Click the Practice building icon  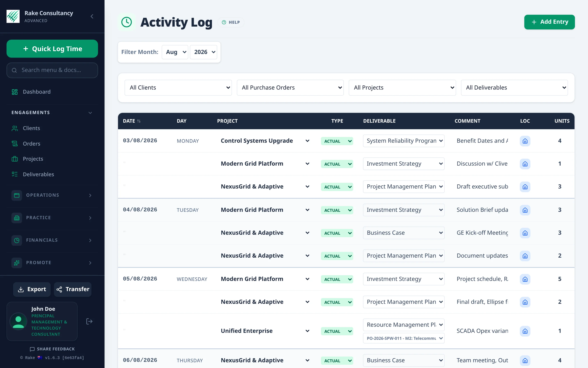pyautogui.click(x=17, y=218)
